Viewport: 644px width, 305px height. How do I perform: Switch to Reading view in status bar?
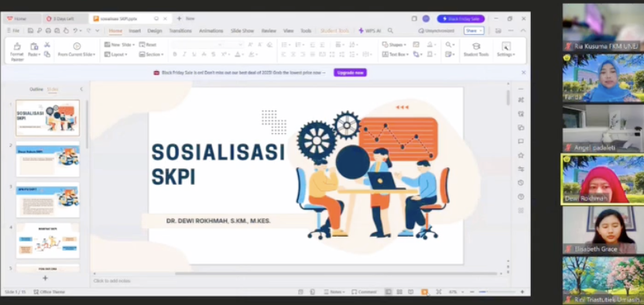pyautogui.click(x=411, y=292)
